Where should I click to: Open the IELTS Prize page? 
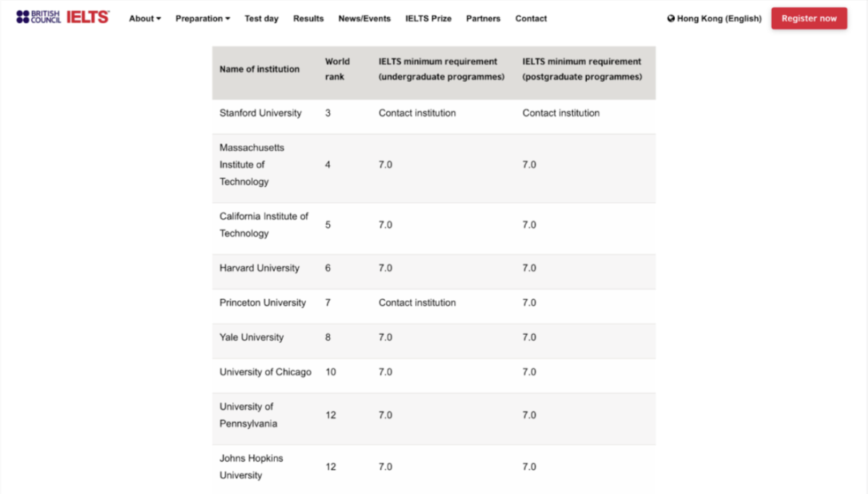pos(428,19)
